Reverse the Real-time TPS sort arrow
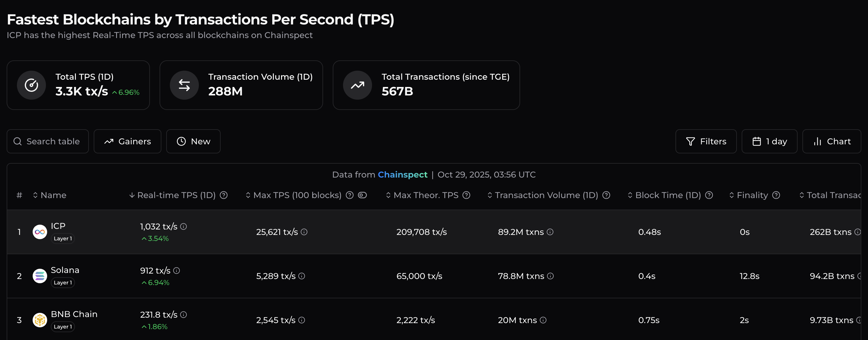The width and height of the screenshot is (868, 340). (131, 195)
